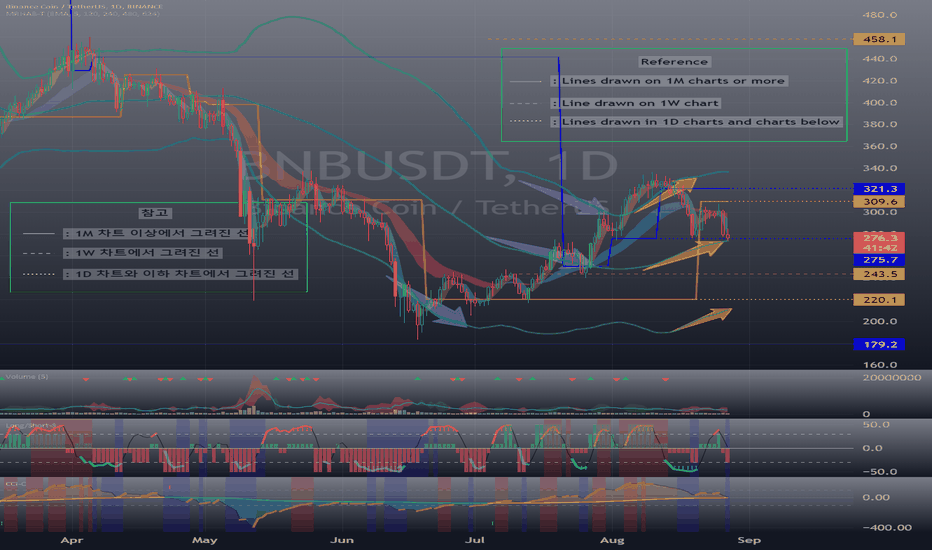932x550 pixels.
Task: Select the '1M 차트 이상에서 그려진 선' note
Action: point(156,233)
